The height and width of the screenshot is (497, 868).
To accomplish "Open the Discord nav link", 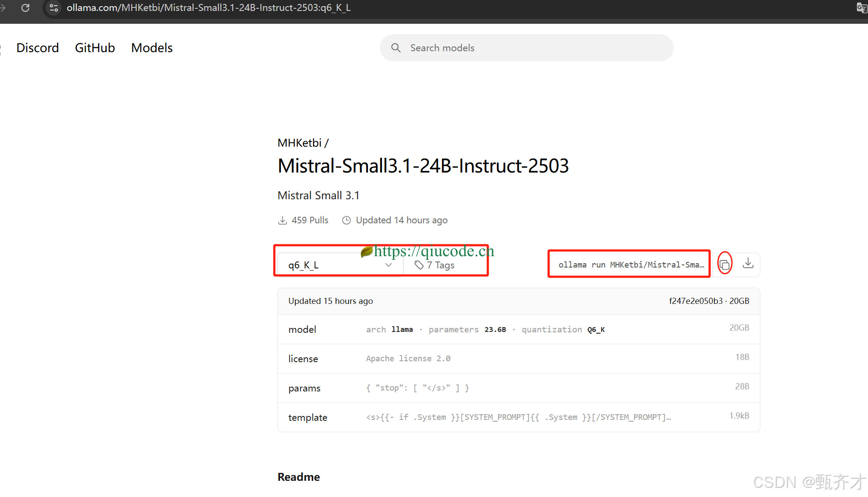I will pos(38,48).
